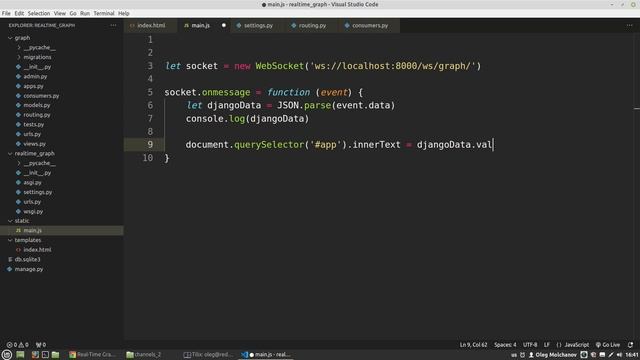Viewport: 640px width, 360px height.
Task: Expand the migrations folder
Action: (37, 57)
